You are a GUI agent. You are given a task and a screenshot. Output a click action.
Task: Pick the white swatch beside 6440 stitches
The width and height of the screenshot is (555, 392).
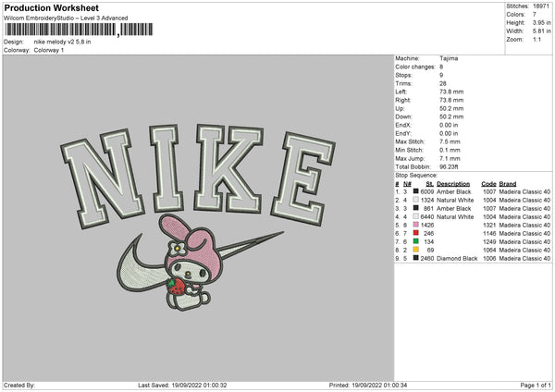pos(415,216)
